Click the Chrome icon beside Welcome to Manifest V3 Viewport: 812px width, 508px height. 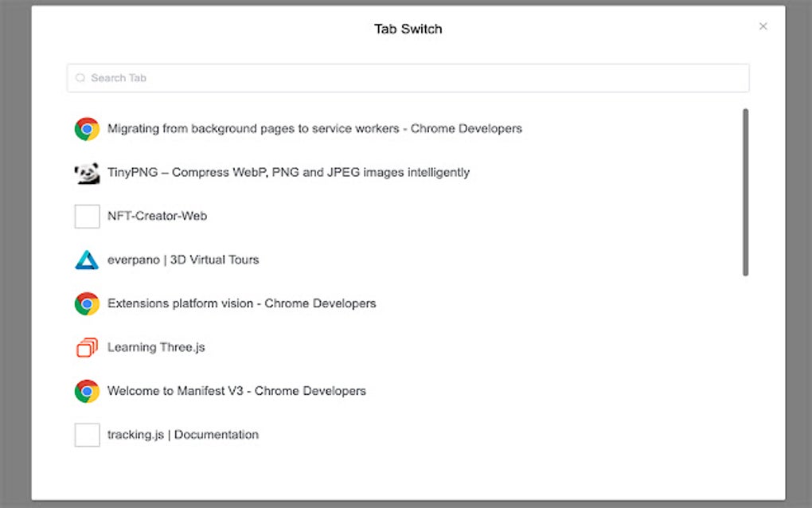pos(87,392)
